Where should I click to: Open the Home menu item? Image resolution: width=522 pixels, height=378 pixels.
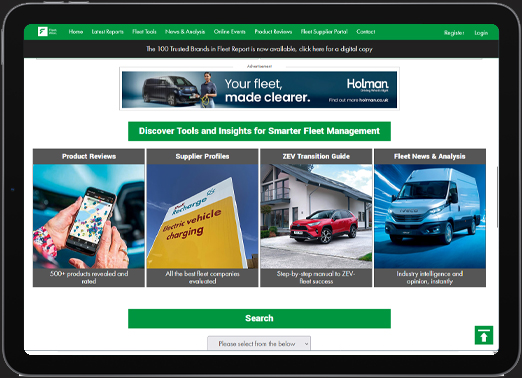[x=76, y=32]
